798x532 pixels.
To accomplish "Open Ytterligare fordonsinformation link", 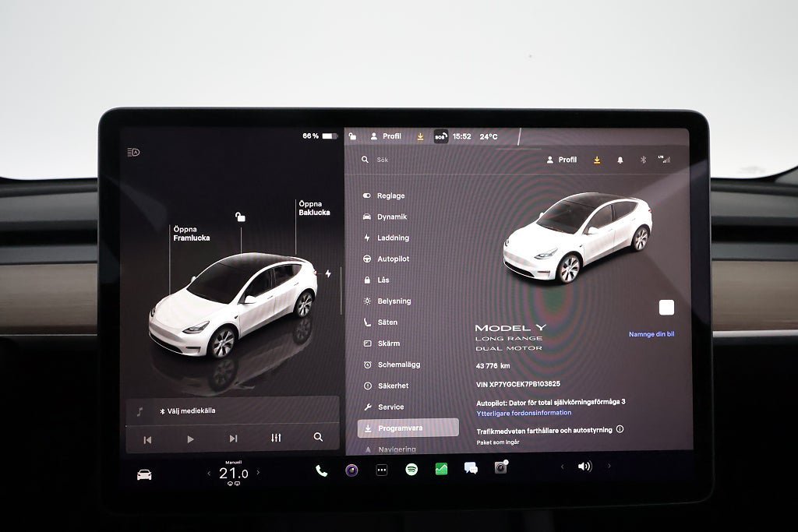I will coord(524,413).
